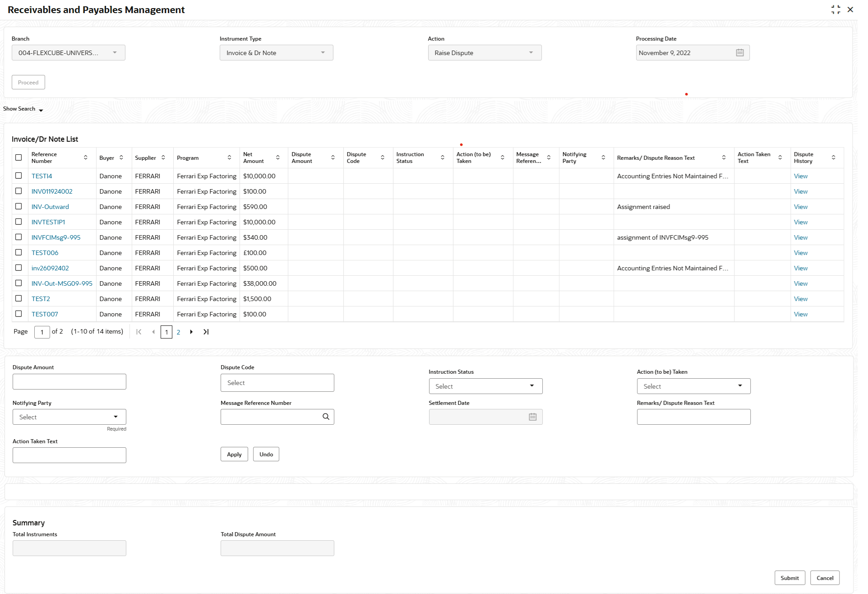Image resolution: width=868 pixels, height=594 pixels.
Task: Click the Message Reference Number search icon
Action: [326, 417]
